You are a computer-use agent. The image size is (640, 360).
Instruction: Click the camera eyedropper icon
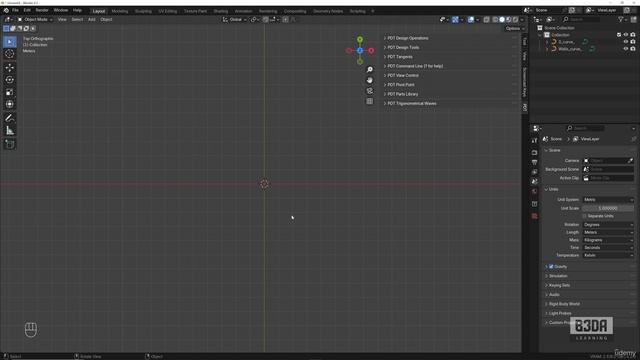click(630, 161)
